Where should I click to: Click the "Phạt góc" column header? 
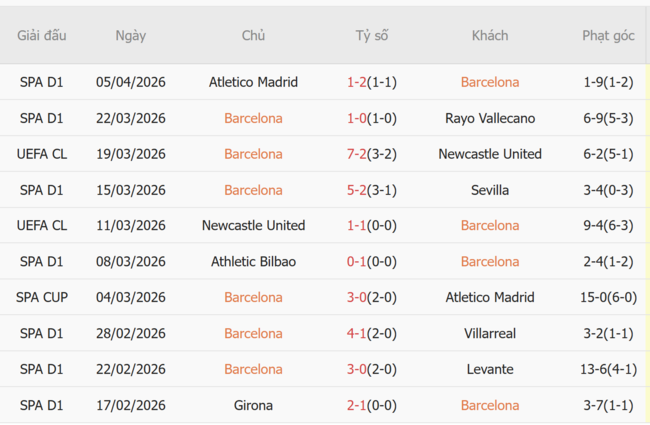608,35
